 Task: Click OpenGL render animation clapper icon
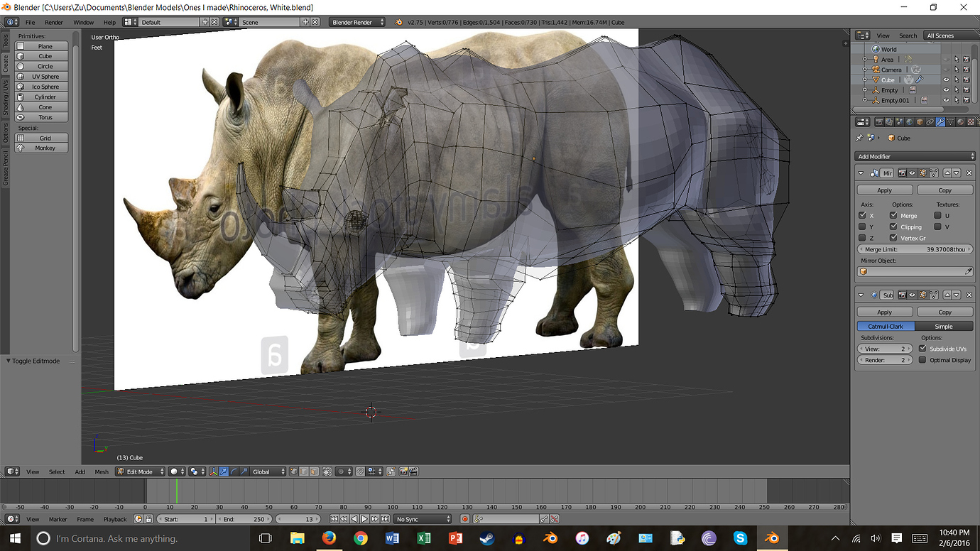point(413,471)
